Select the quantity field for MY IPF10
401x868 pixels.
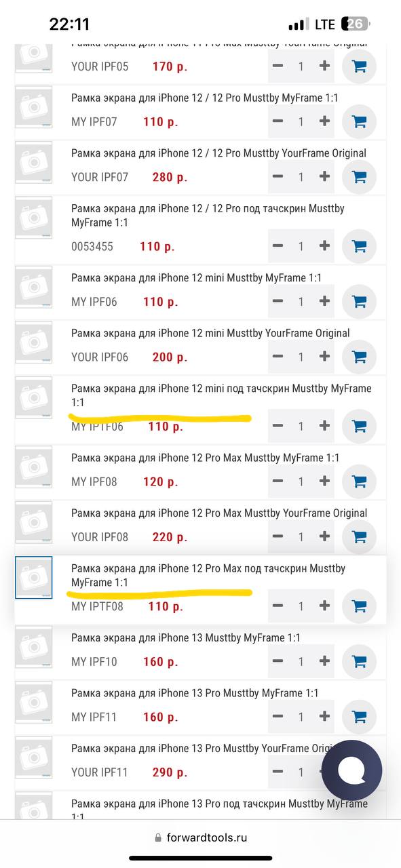tap(301, 661)
